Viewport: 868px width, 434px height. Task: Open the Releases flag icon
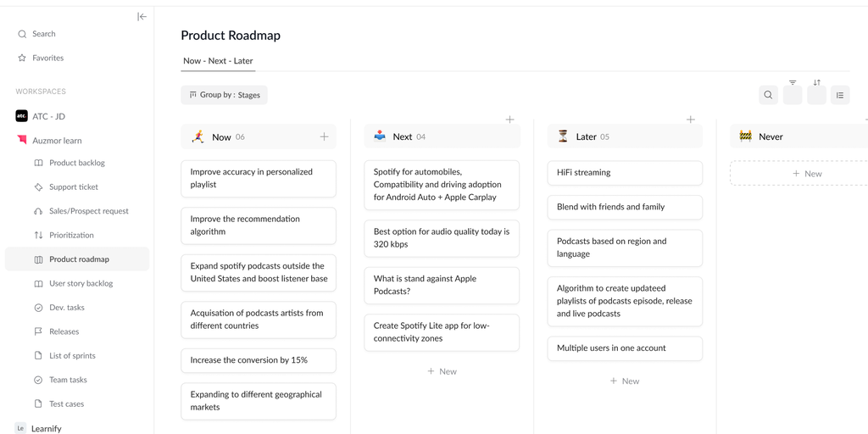(x=38, y=331)
